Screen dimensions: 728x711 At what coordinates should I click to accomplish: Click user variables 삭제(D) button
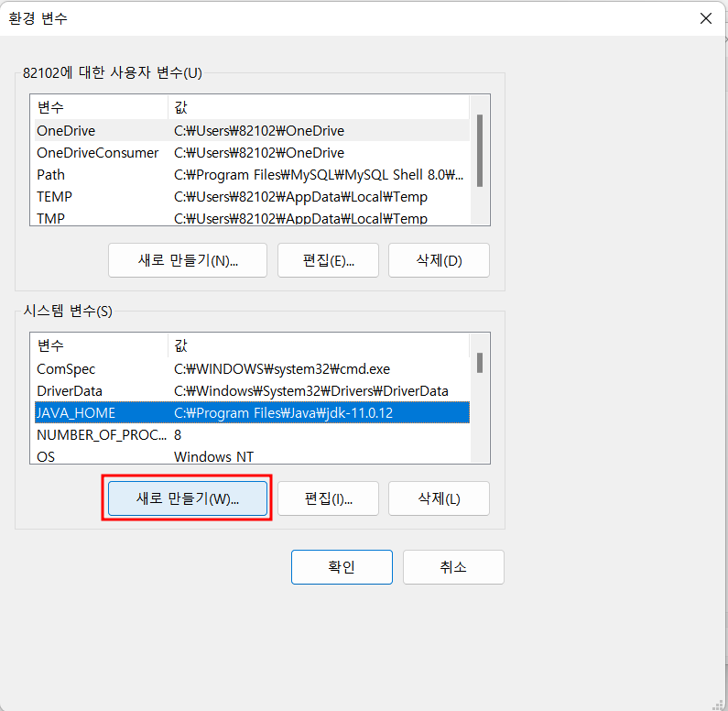click(439, 260)
